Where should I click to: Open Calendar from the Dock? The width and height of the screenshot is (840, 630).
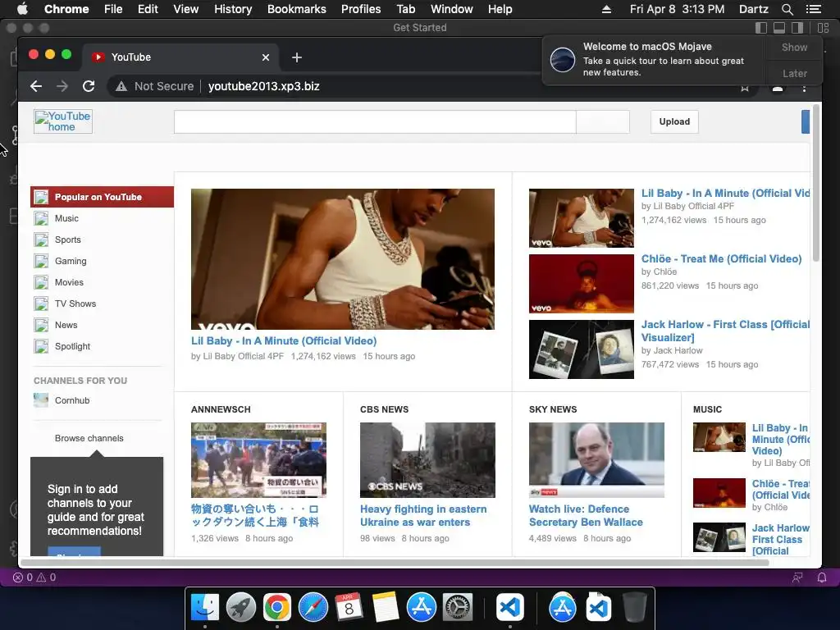click(349, 607)
